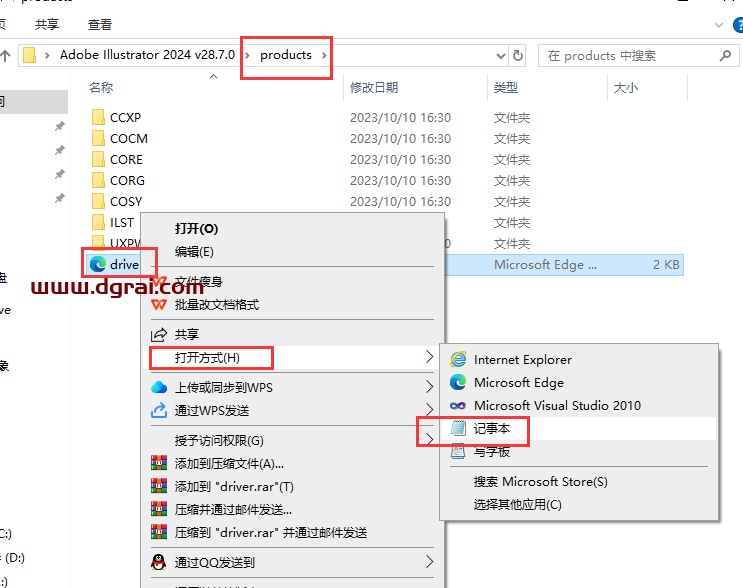Choose 编辑(E) in context menu
This screenshot has height=588, width=743.
click(194, 251)
